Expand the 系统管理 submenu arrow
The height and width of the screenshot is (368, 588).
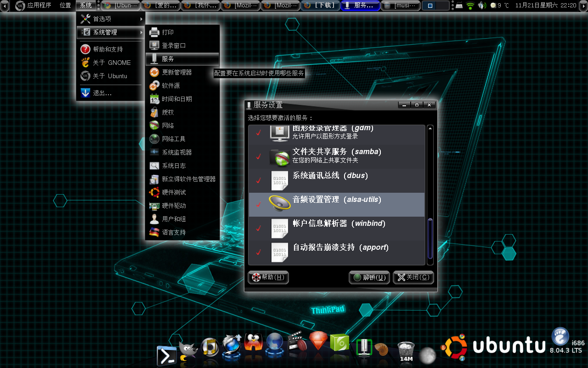click(x=141, y=32)
